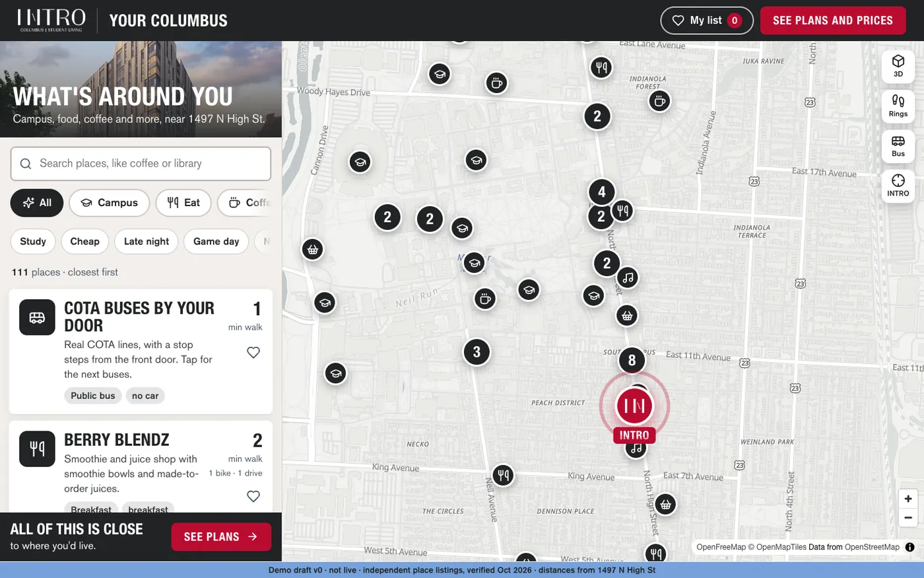Select grocery basket marker near East 7th Avenue
The height and width of the screenshot is (578, 924).
[x=665, y=505]
